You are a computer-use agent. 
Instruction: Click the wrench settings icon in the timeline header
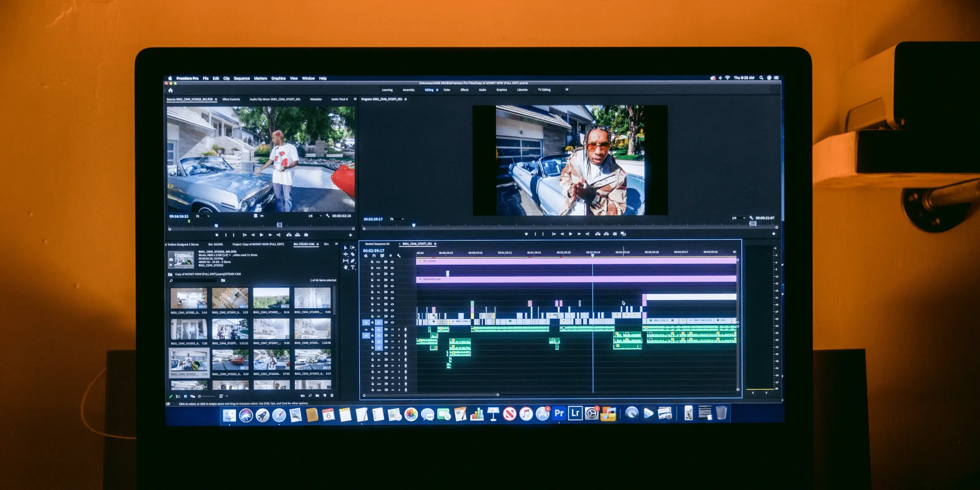pos(399,255)
